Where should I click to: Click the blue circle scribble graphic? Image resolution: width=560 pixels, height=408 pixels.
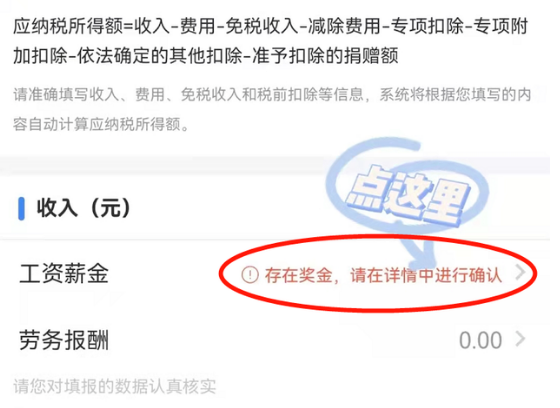[x=407, y=184]
